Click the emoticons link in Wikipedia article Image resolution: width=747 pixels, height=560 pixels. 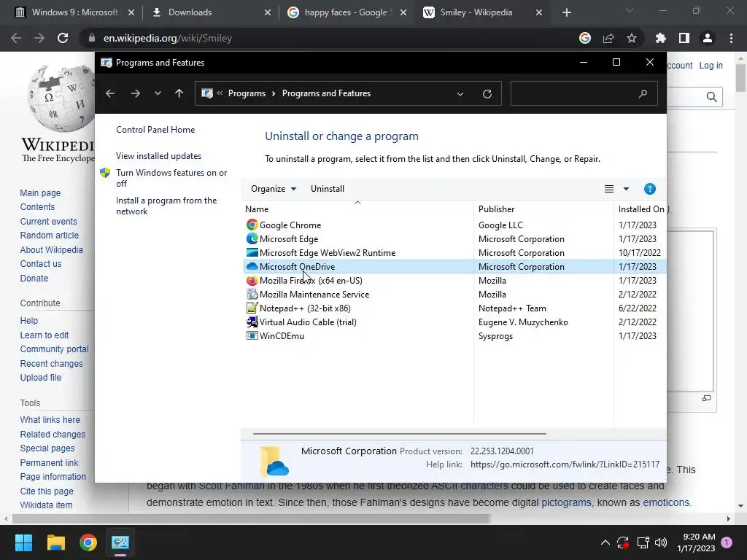[666, 502]
